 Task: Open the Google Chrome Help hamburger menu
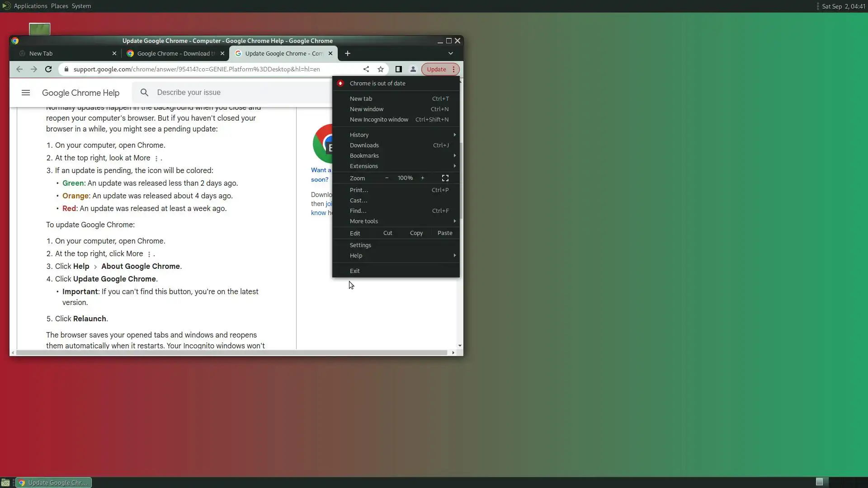click(x=26, y=93)
